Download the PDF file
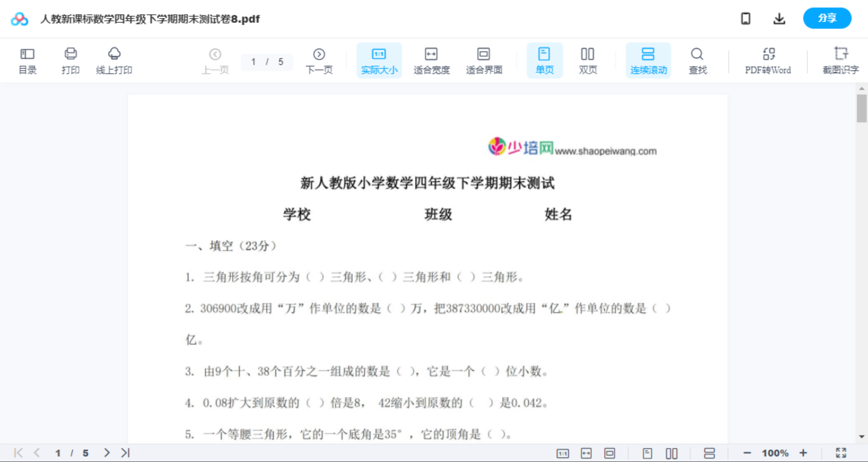 click(779, 18)
